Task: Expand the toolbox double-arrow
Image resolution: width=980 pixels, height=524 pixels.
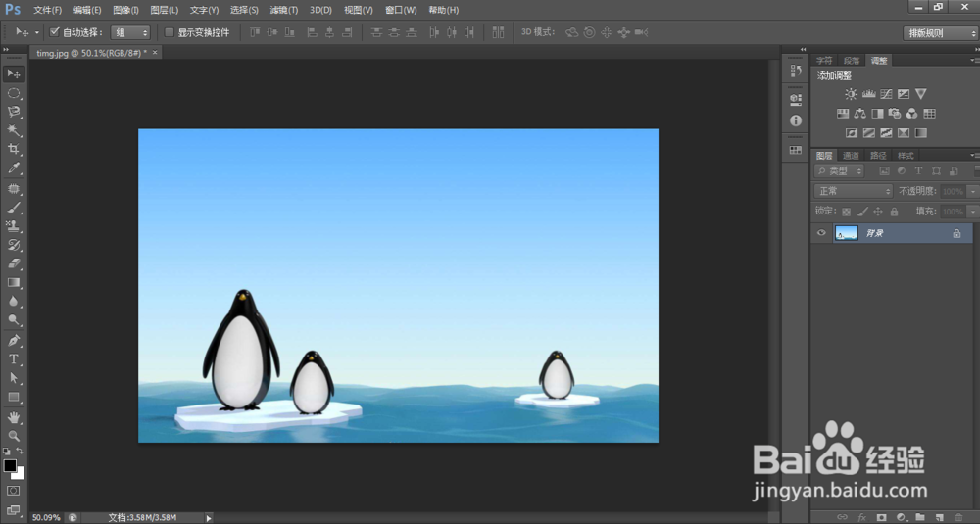Action: point(6,49)
